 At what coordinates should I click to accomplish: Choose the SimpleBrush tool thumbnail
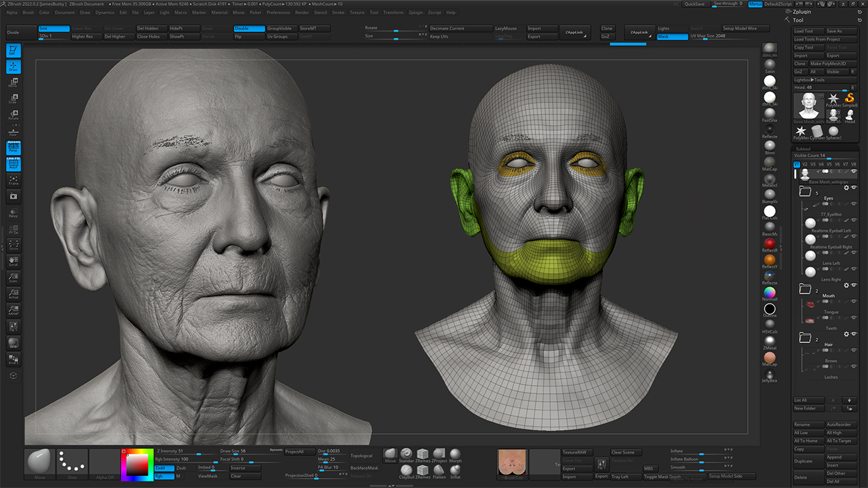pyautogui.click(x=849, y=101)
